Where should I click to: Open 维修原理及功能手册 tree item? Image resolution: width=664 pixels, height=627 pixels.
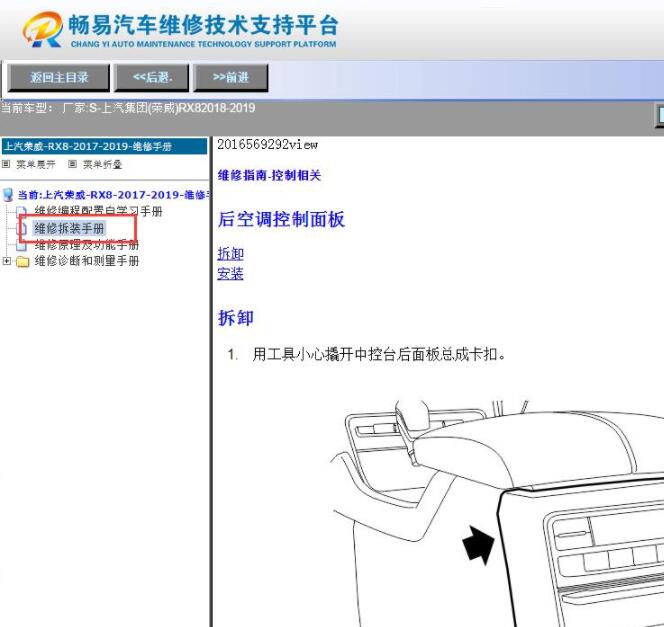87,245
